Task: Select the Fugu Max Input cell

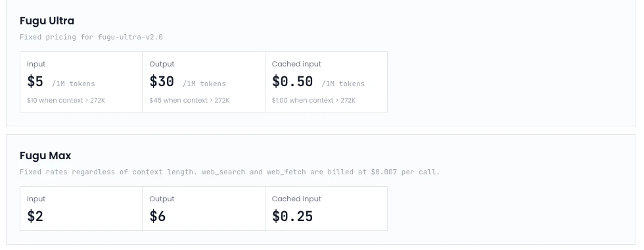Action: click(x=81, y=209)
